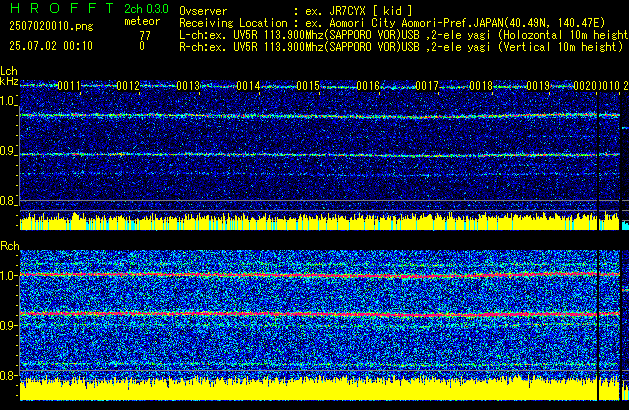Go to time marker 0017
The height and width of the screenshot is (410, 629).
click(x=427, y=86)
